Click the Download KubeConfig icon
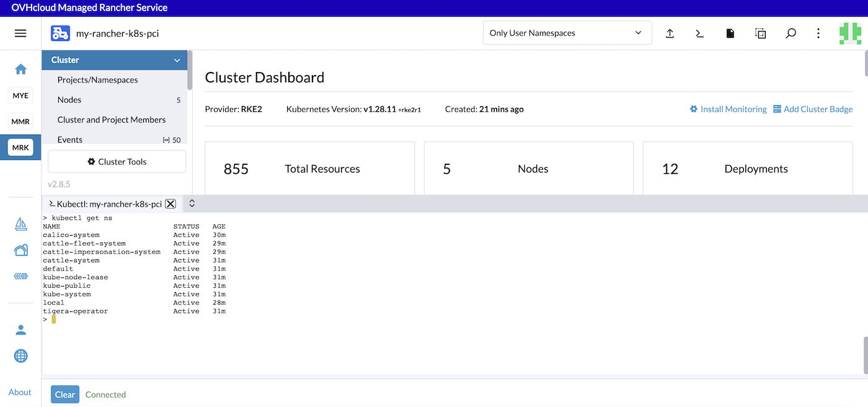This screenshot has height=407, width=868. [x=730, y=33]
